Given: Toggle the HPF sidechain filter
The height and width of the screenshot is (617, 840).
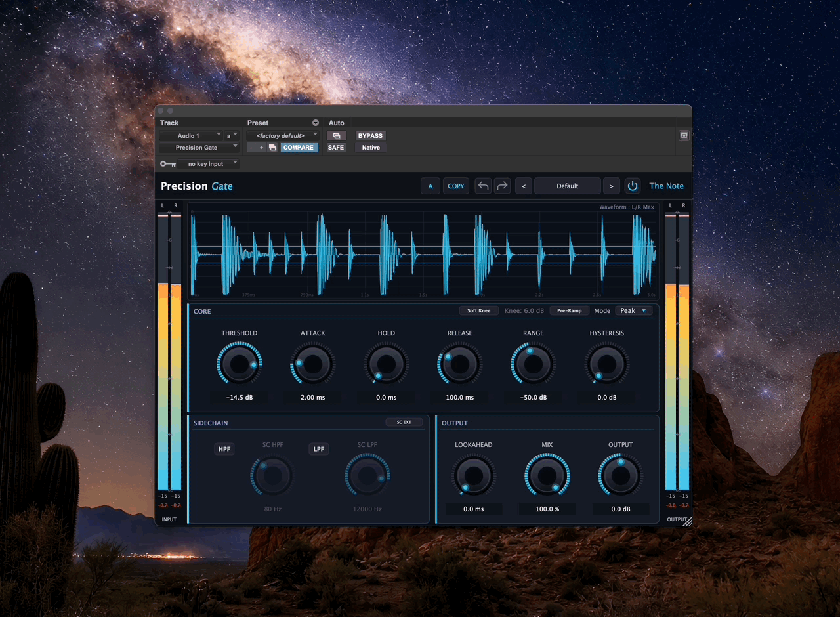Looking at the screenshot, I should 224,449.
